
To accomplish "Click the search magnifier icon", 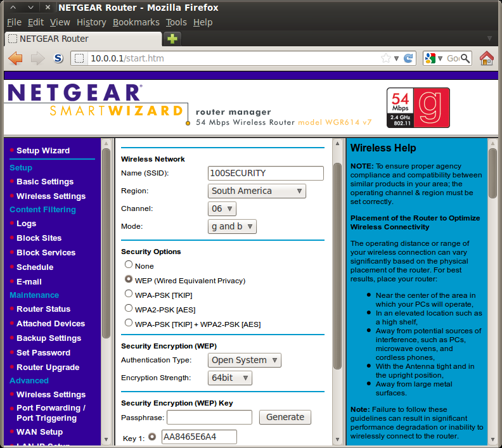I will (465, 58).
